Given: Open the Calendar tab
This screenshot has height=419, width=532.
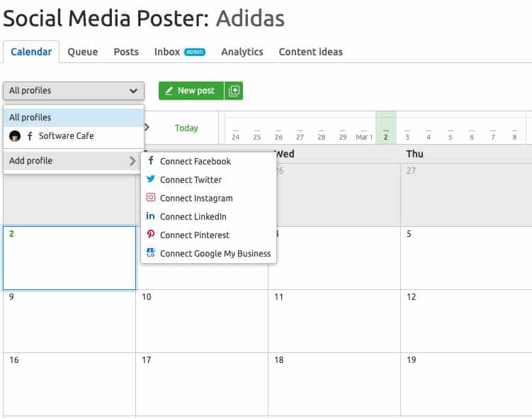Looking at the screenshot, I should click(x=31, y=52).
